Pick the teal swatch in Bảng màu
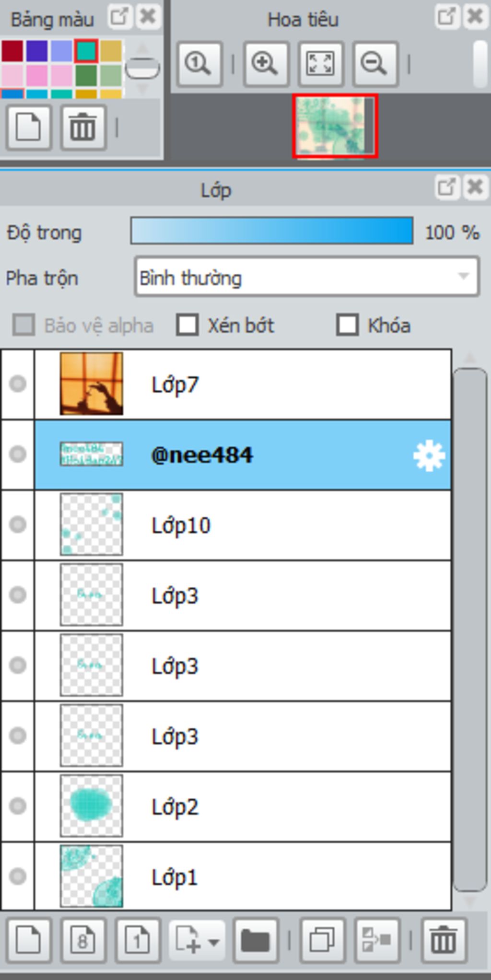The height and width of the screenshot is (980, 491). click(x=86, y=51)
